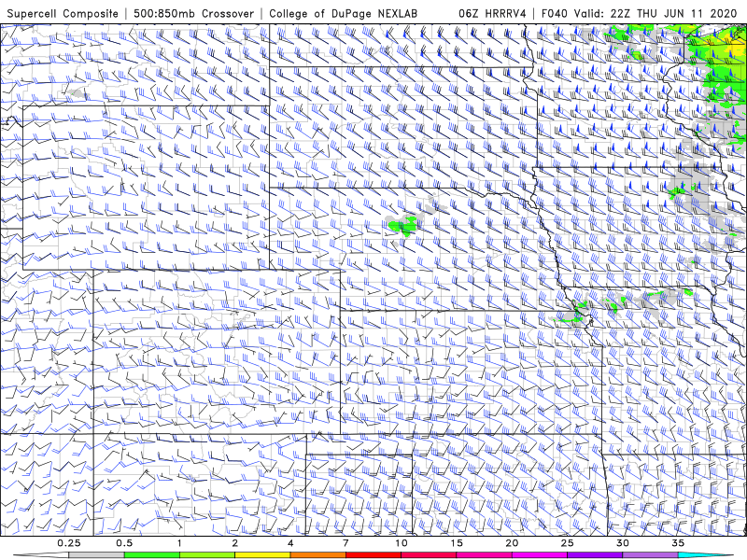Image resolution: width=747 pixels, height=560 pixels.
Task: Click the "1" colorbar label
Action: (179, 543)
